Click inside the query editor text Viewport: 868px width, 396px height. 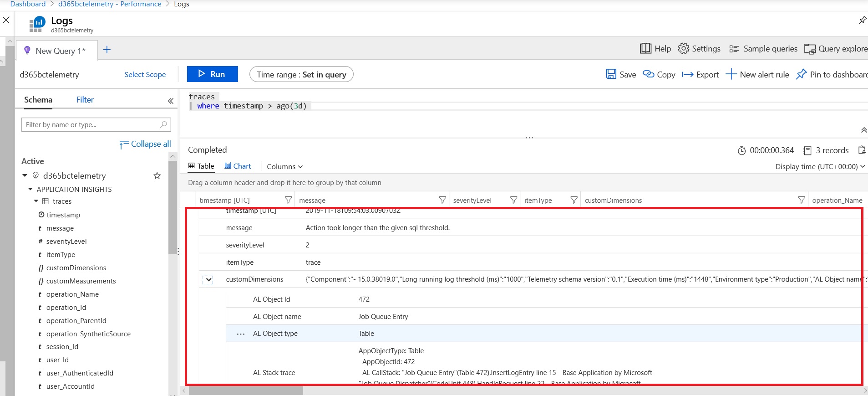click(x=248, y=101)
